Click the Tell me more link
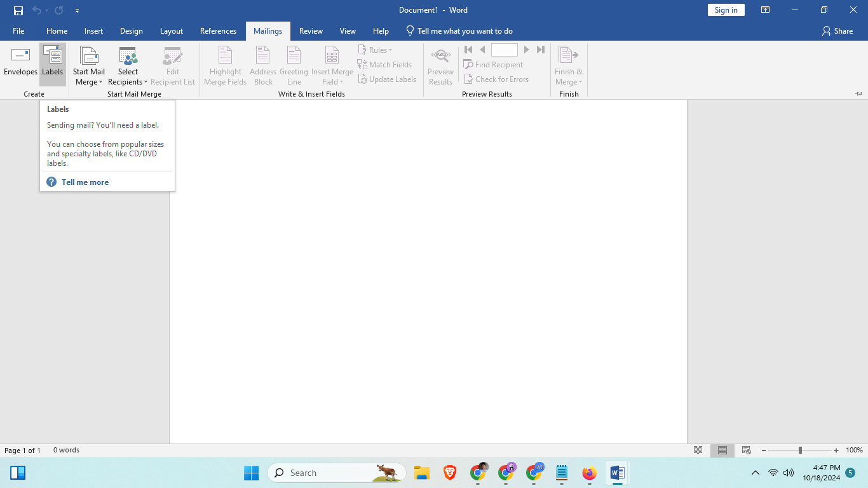868x488 pixels. tap(85, 182)
